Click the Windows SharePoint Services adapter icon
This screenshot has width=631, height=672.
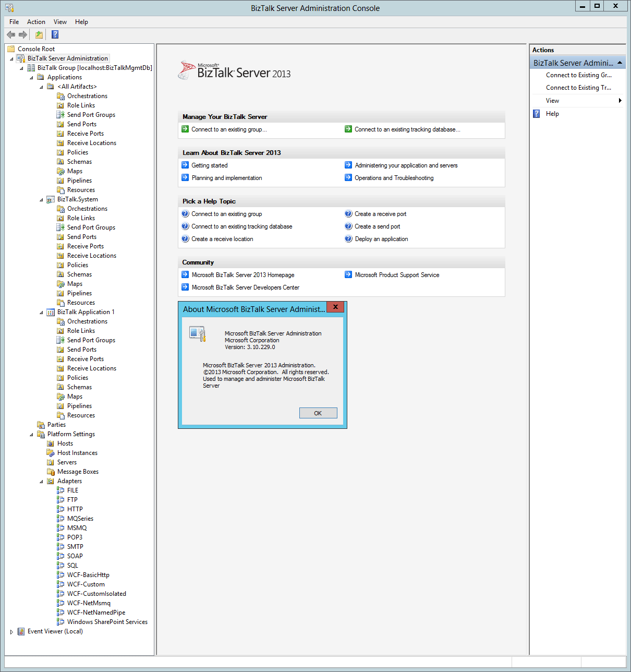[60, 622]
